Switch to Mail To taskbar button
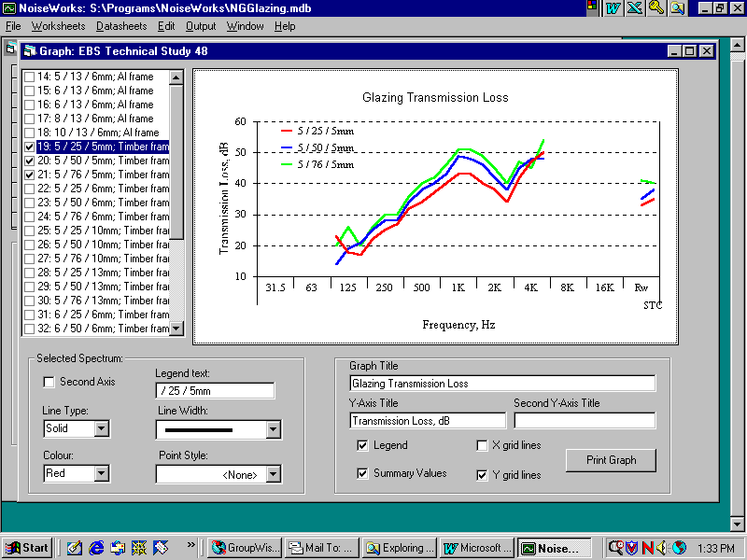 tap(322, 548)
